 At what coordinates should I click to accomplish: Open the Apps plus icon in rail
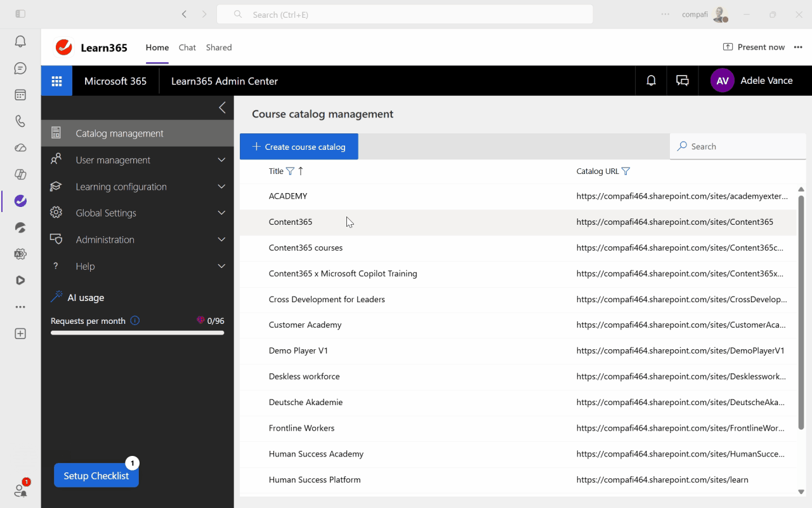20,333
